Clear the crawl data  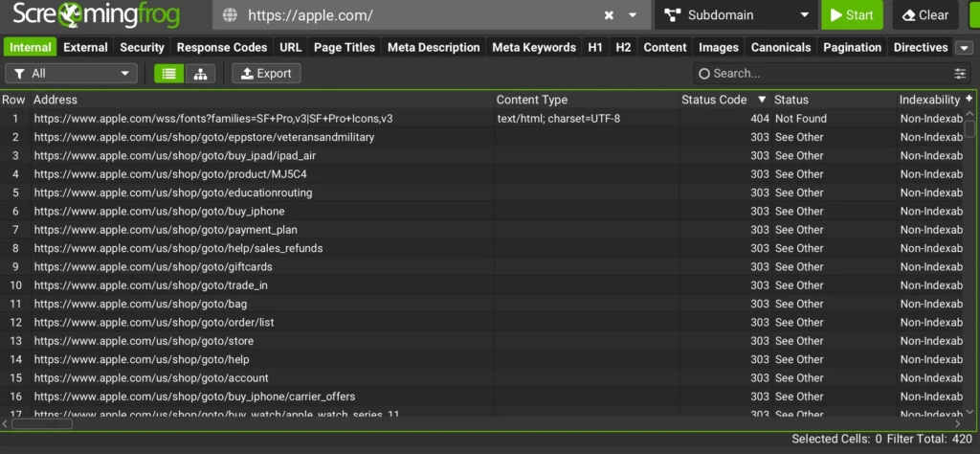point(925,15)
